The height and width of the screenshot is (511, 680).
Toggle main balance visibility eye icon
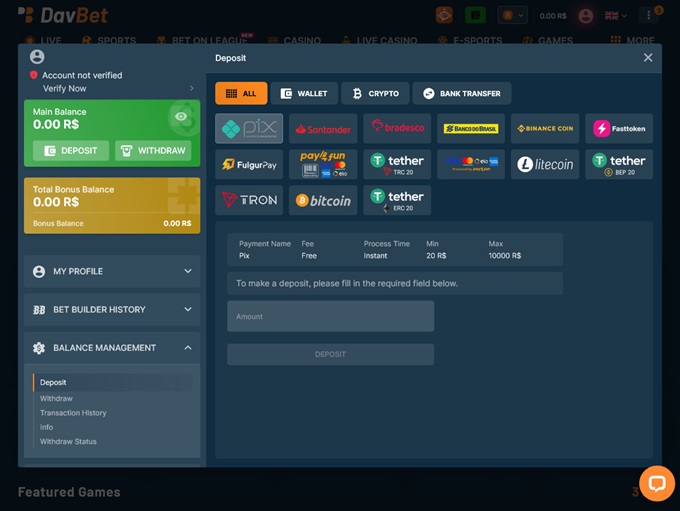point(181,117)
